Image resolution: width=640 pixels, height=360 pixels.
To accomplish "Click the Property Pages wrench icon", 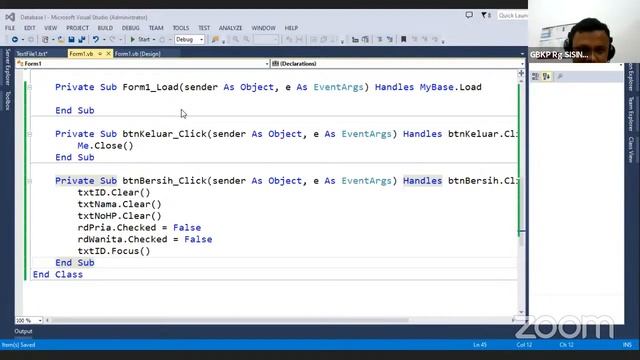I will [x=560, y=76].
